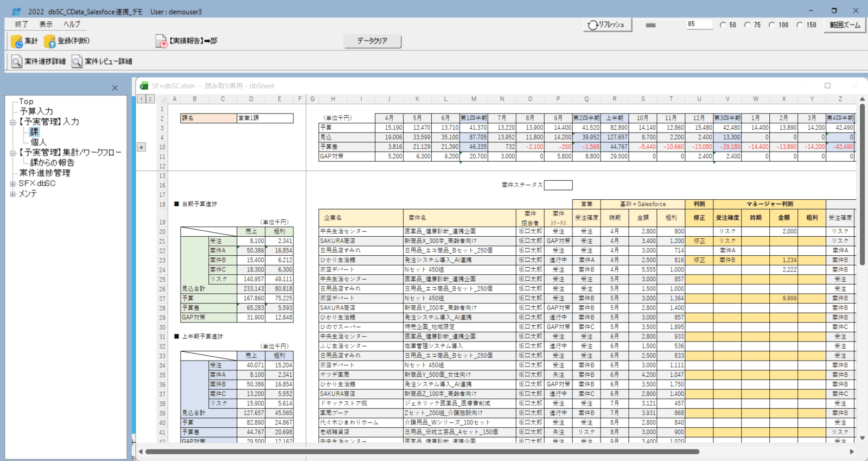Open the 表示 menu

(x=46, y=24)
